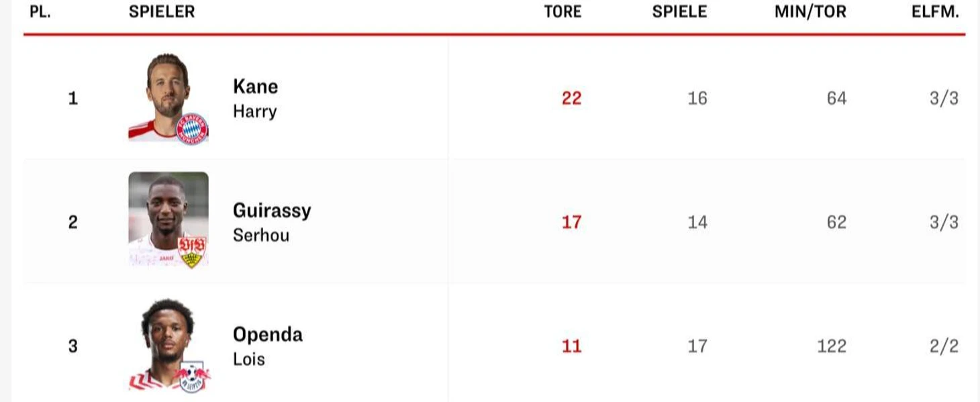Screen dimensions: 980x402
Task: Click the VfB Stuttgart club crest
Action: (193, 252)
